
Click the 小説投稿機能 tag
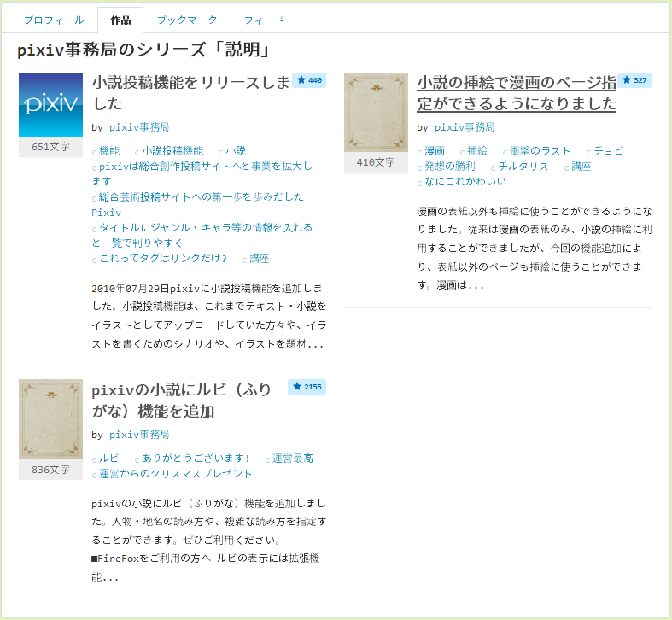172,151
